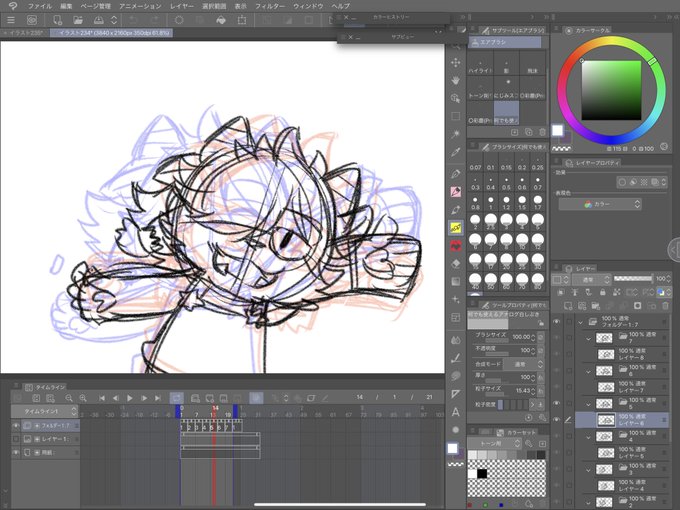The width and height of the screenshot is (680, 510).
Task: Click the delete layer trash icon
Action: click(x=665, y=306)
